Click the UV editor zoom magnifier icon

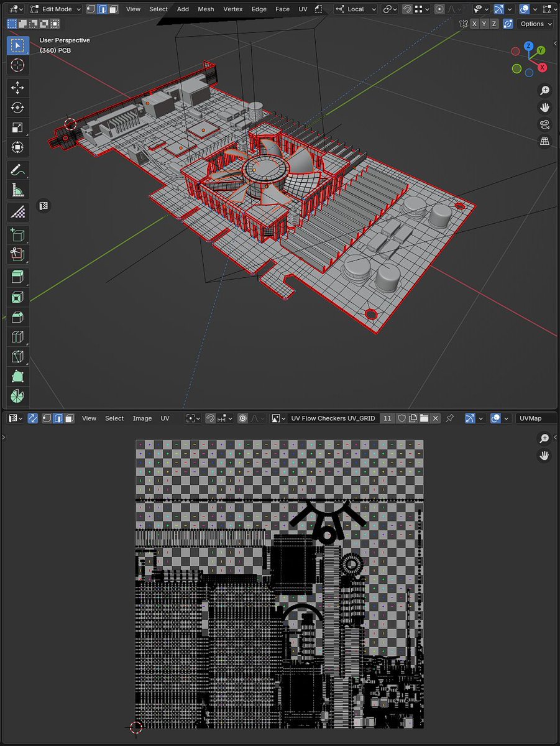[544, 439]
